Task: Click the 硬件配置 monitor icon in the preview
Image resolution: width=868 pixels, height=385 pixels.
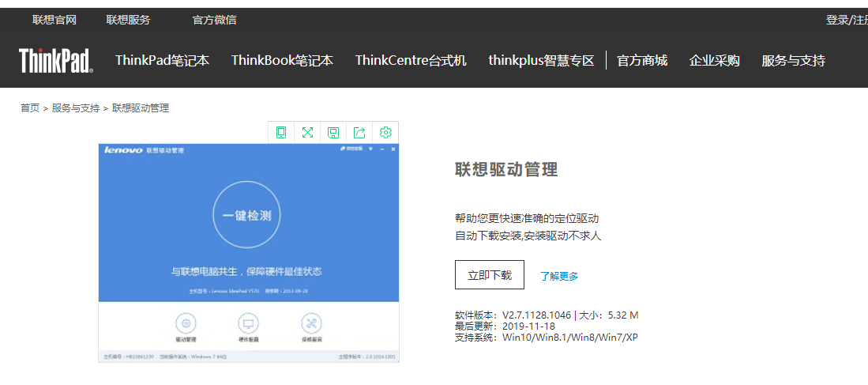Action: point(249,323)
